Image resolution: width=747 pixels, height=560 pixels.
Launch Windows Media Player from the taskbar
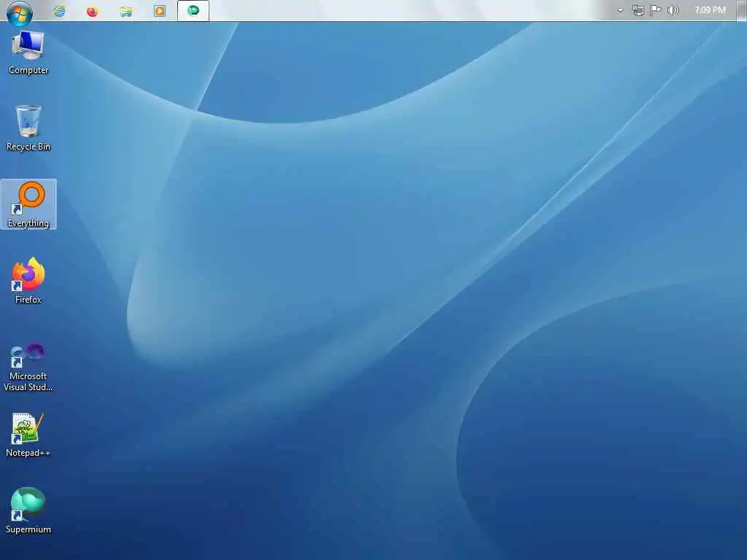160,10
